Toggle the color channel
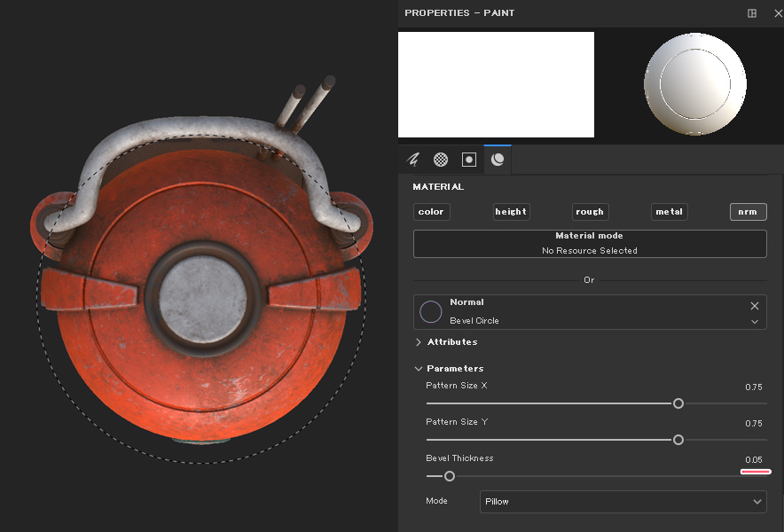 click(431, 212)
